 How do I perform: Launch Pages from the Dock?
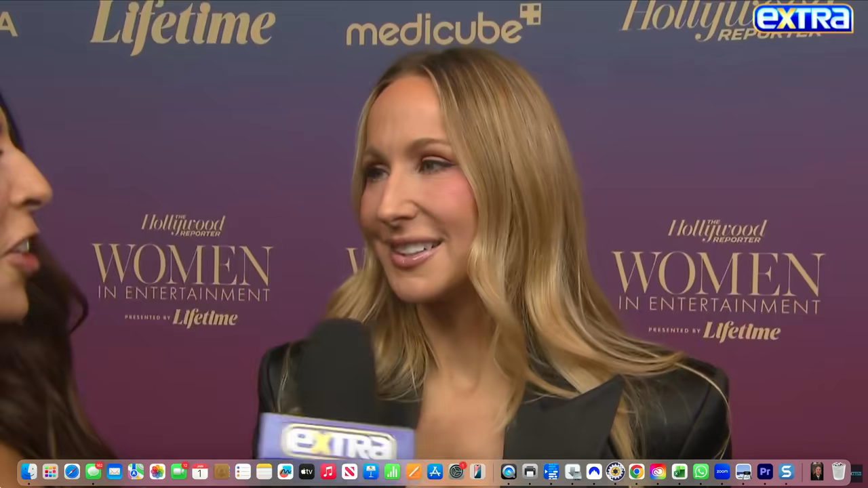pos(414,472)
